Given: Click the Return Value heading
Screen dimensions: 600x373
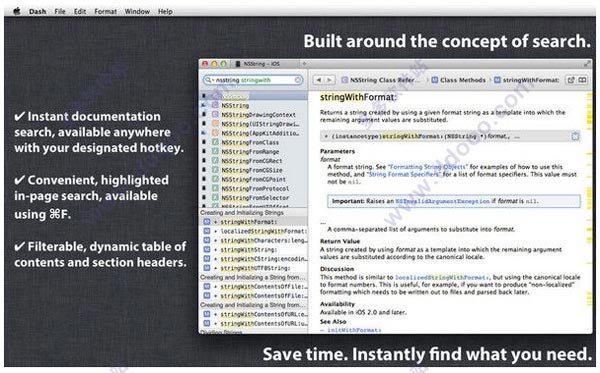Looking at the screenshot, I should (x=340, y=241).
